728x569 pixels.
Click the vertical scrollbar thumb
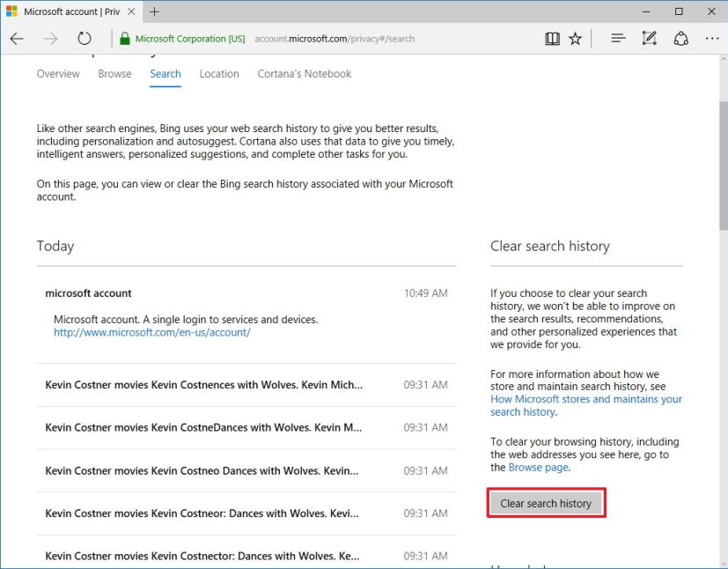[x=724, y=165]
